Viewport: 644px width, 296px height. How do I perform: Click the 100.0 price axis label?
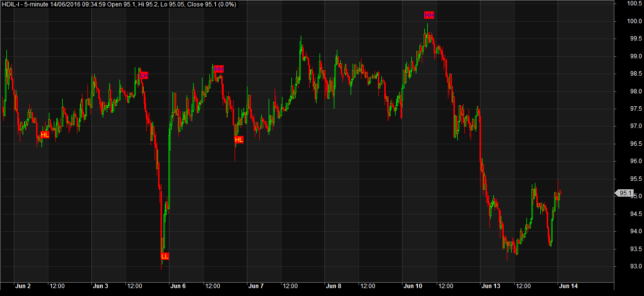tap(634, 21)
